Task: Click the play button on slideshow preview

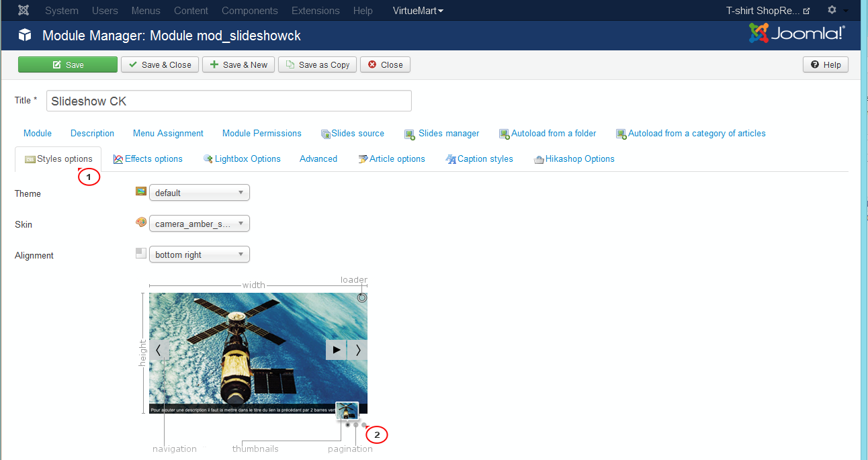Action: (x=337, y=350)
